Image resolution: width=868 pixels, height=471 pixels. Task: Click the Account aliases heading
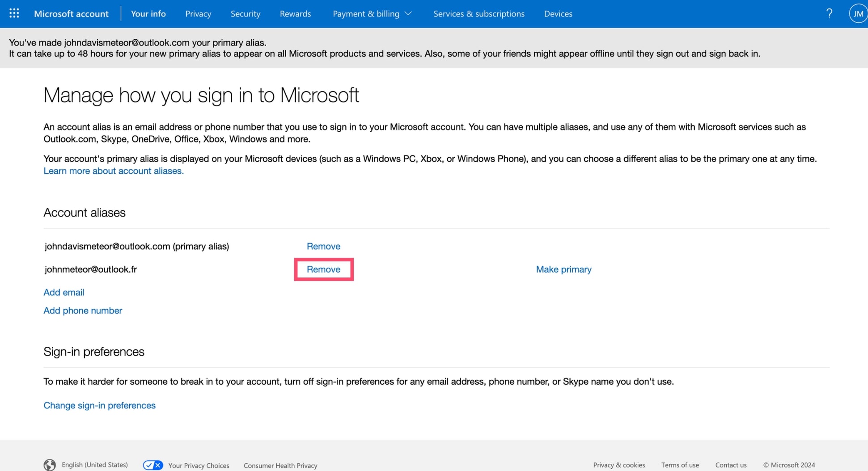85,212
